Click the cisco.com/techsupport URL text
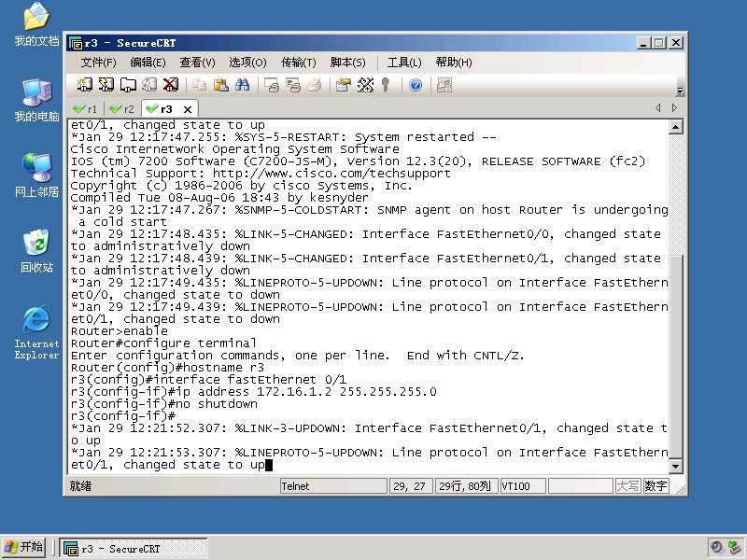The width and height of the screenshot is (747, 560). (x=331, y=174)
